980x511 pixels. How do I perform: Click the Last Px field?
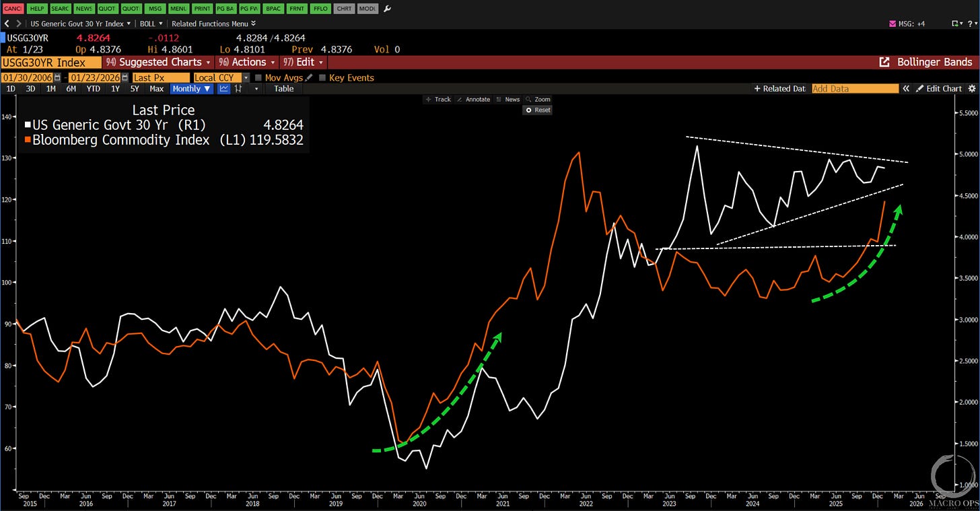[x=161, y=77]
